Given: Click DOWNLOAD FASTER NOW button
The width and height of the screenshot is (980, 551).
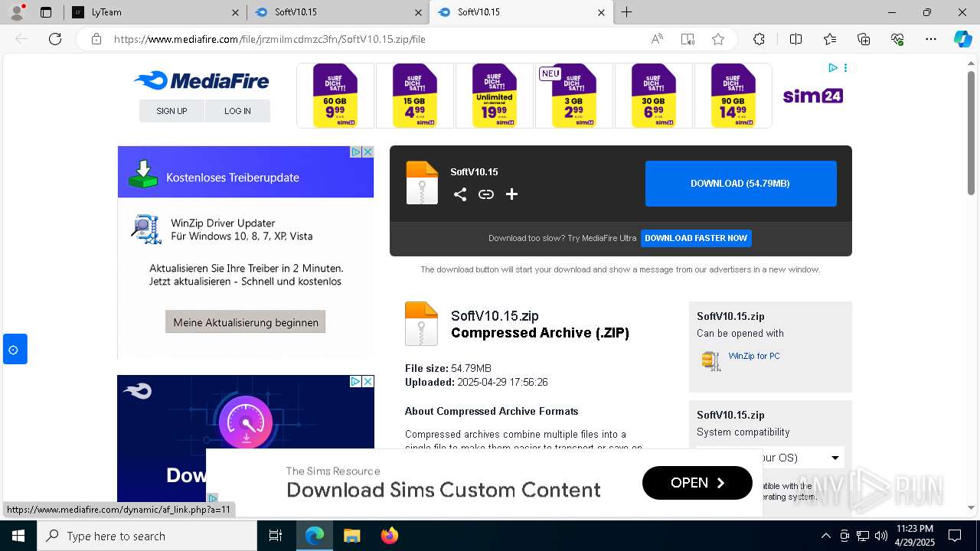Looking at the screenshot, I should pos(696,238).
